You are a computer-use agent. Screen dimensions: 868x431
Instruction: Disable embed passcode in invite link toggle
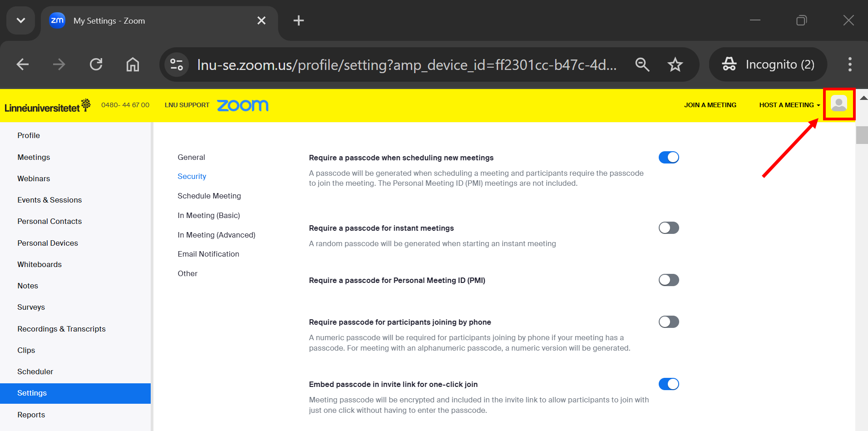pos(669,384)
